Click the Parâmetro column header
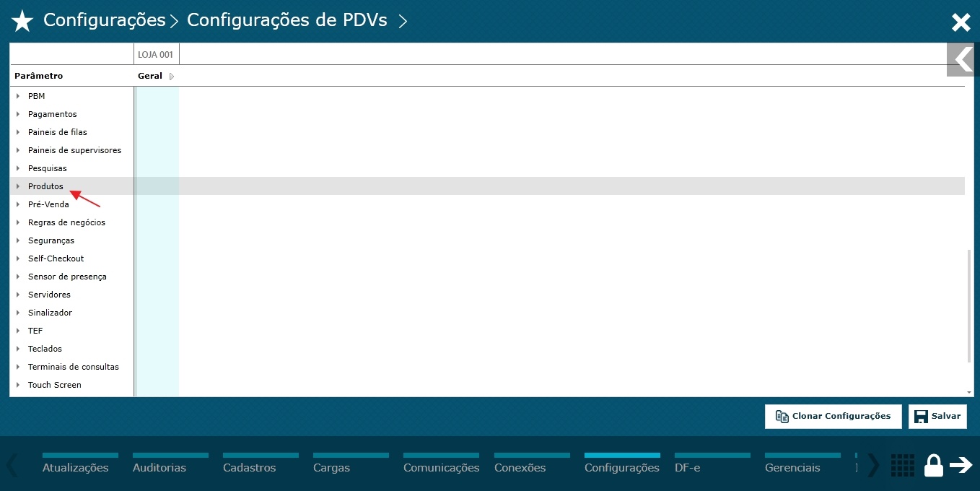980x491 pixels. pyautogui.click(x=39, y=76)
